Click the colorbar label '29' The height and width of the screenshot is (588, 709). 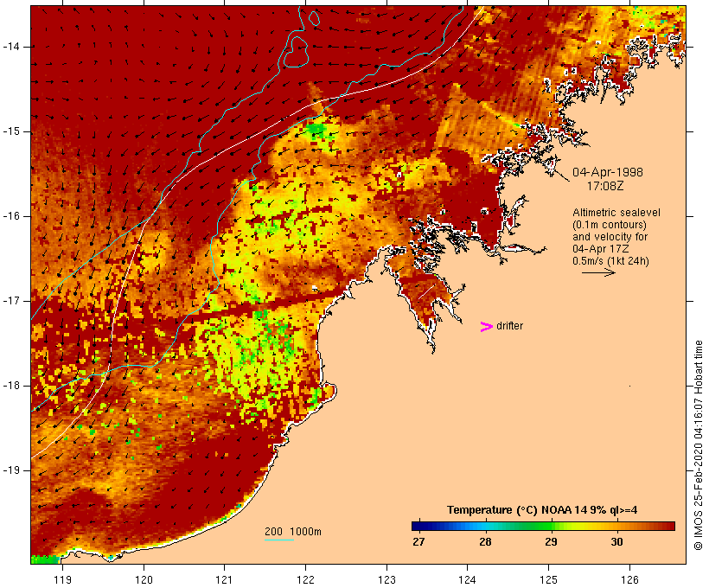[x=551, y=541]
